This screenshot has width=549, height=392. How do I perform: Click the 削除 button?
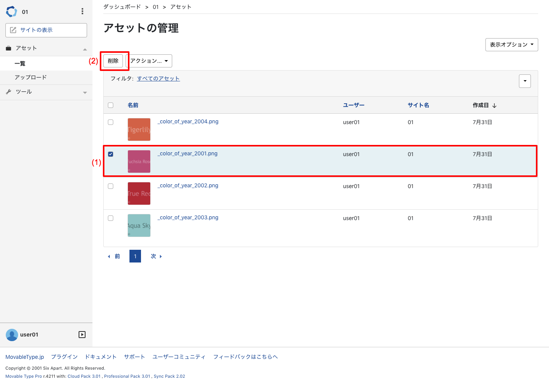pyautogui.click(x=113, y=61)
